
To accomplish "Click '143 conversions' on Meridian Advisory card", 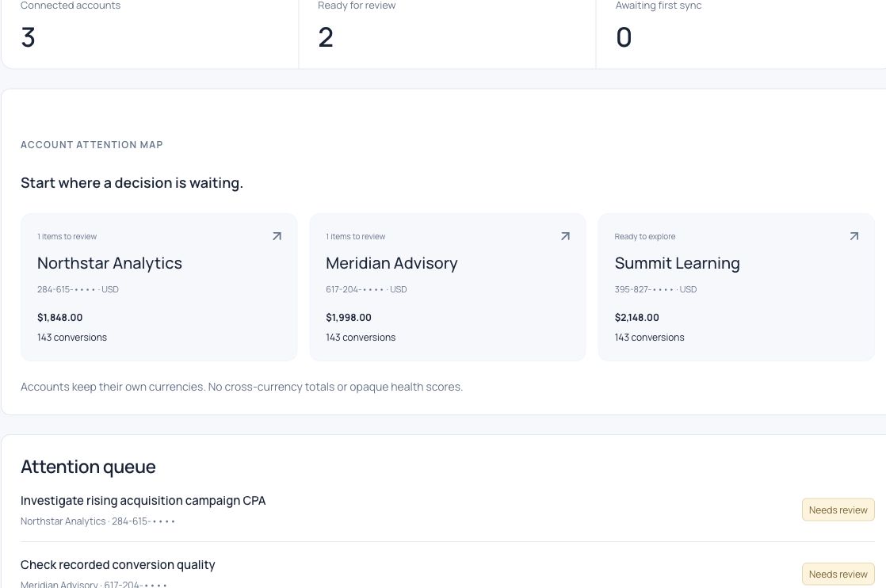I will point(361,338).
